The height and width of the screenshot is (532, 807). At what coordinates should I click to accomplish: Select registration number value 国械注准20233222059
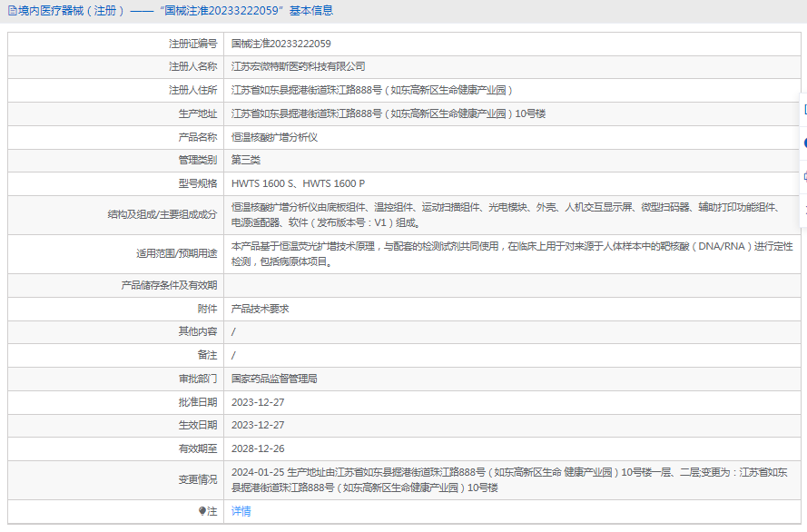(281, 44)
